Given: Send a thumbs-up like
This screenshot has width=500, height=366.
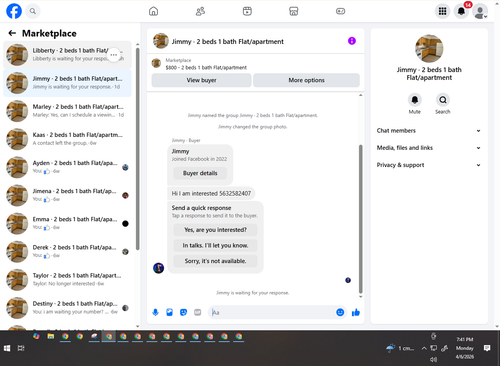Looking at the screenshot, I should pos(356,312).
